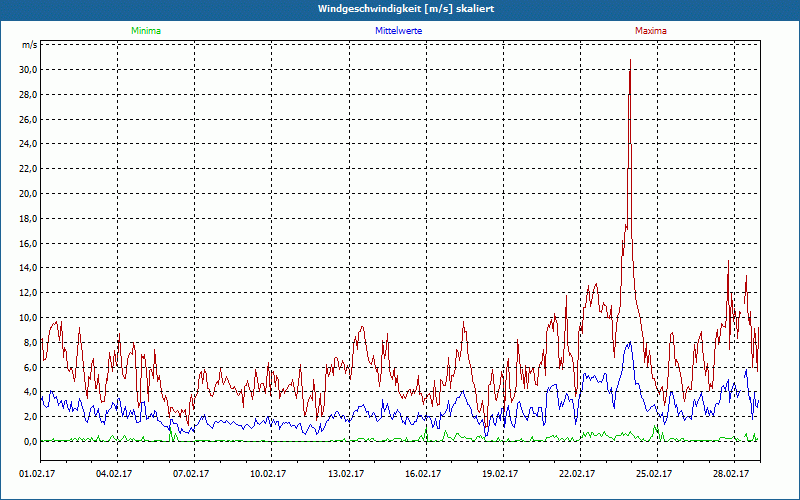Click the 16.02.17 date label

point(423,474)
